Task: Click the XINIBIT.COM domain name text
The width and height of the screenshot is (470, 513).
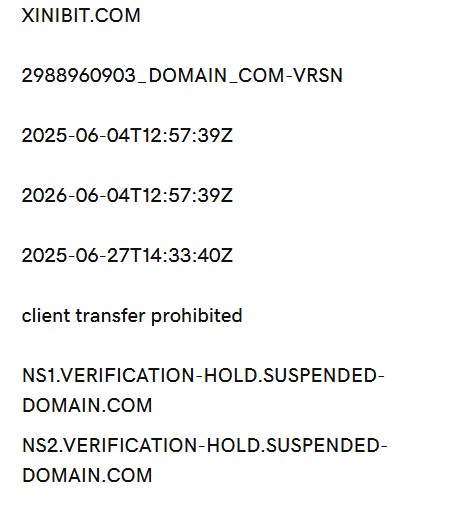Action: [x=81, y=16]
